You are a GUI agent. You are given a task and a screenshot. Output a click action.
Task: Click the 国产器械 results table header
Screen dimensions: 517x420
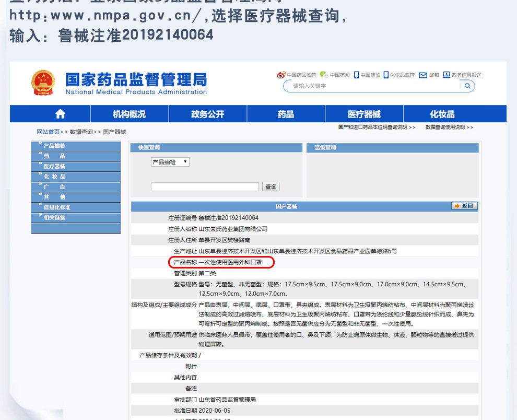point(286,206)
